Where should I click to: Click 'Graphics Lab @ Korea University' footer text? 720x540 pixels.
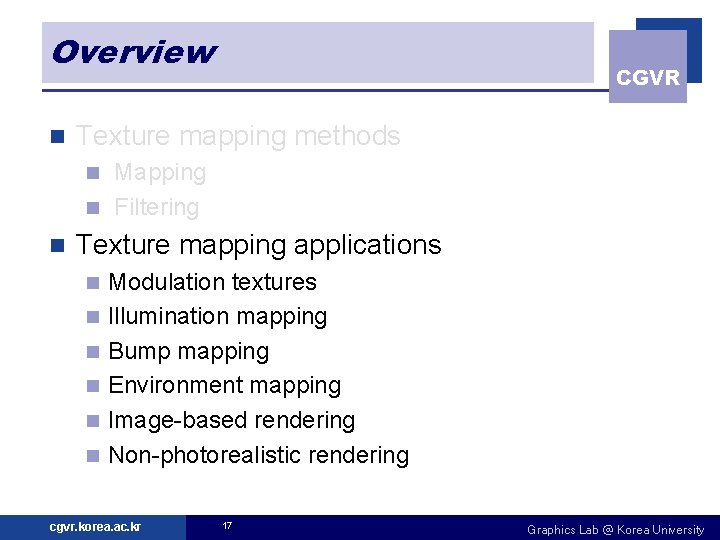615,530
